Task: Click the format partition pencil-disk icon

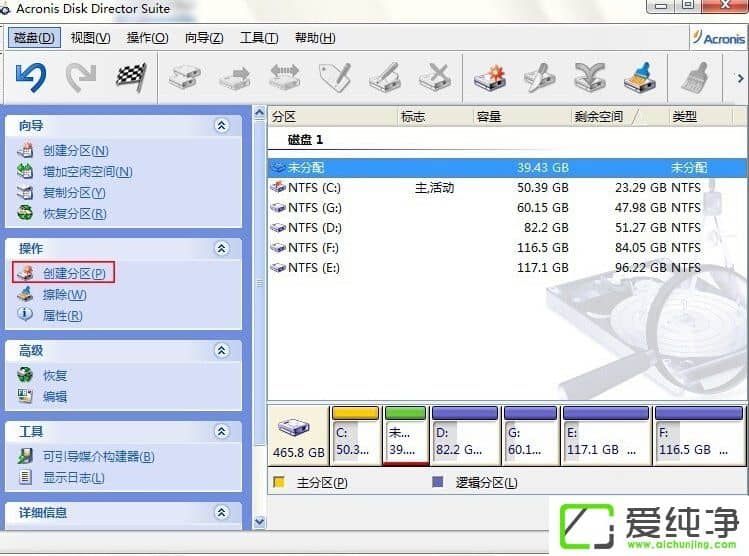Action: tap(385, 77)
